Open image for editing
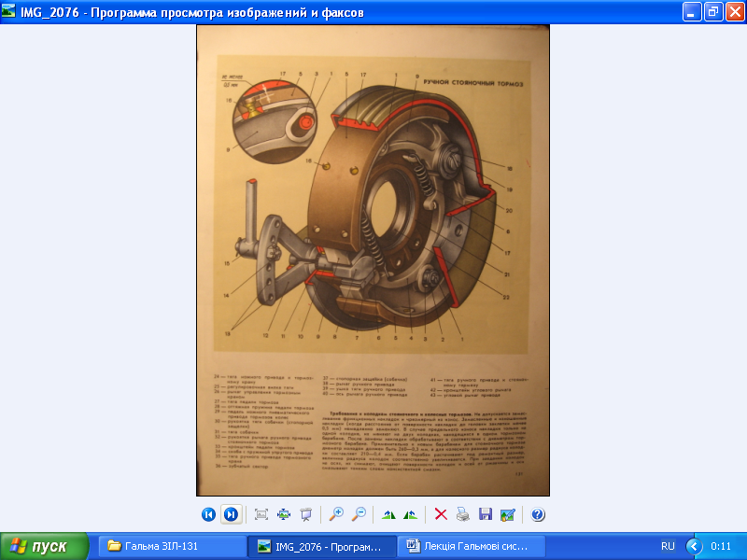747x560 pixels. [x=508, y=514]
